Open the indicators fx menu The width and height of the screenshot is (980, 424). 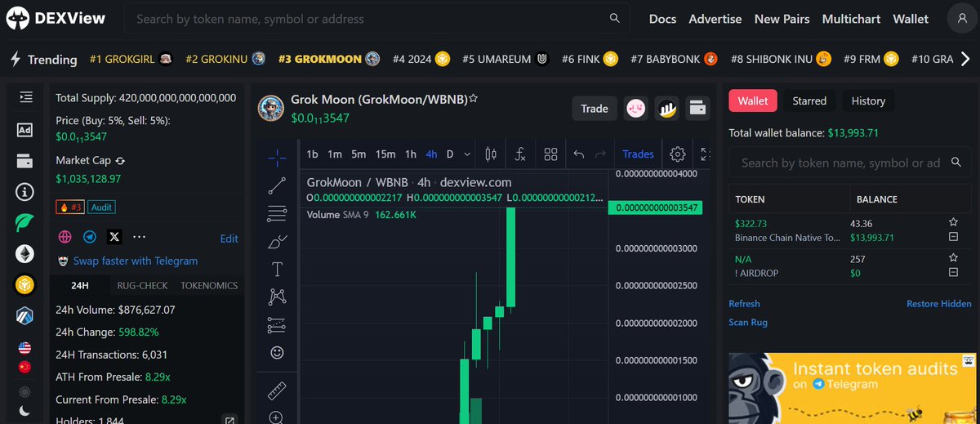point(520,154)
